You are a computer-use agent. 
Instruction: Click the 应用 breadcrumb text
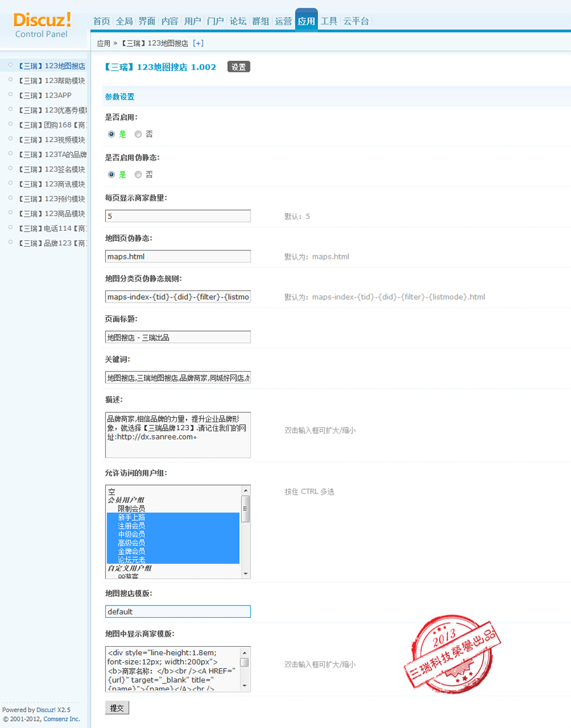tap(103, 43)
